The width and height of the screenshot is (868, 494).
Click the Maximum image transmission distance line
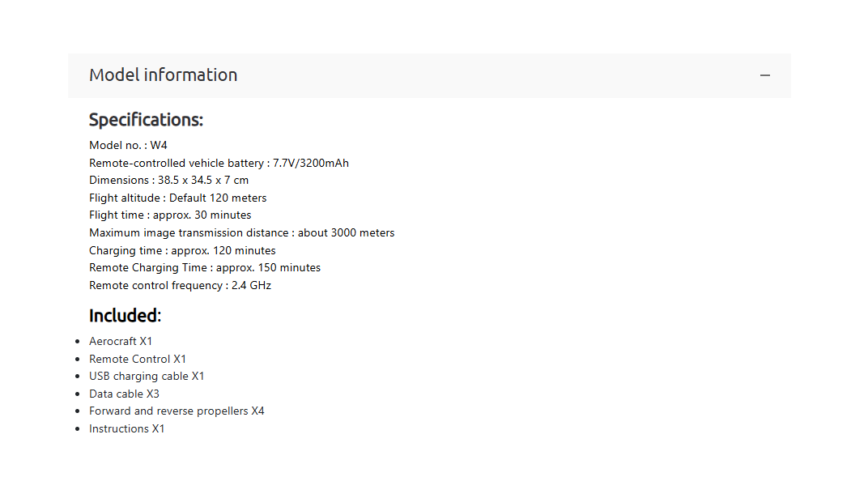pyautogui.click(x=242, y=232)
